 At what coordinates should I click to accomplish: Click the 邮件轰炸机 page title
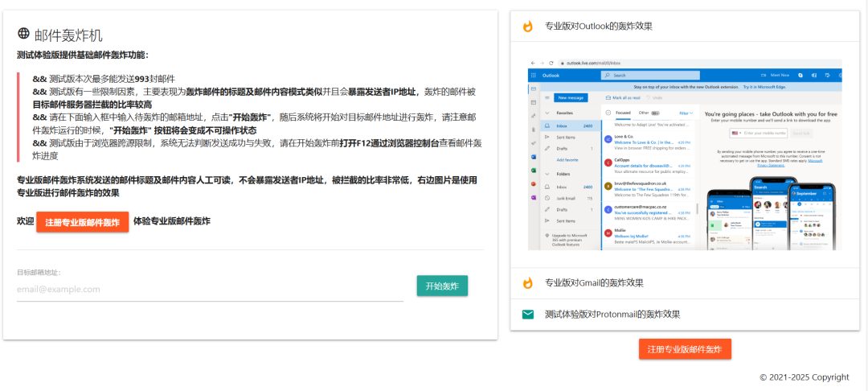pos(68,36)
